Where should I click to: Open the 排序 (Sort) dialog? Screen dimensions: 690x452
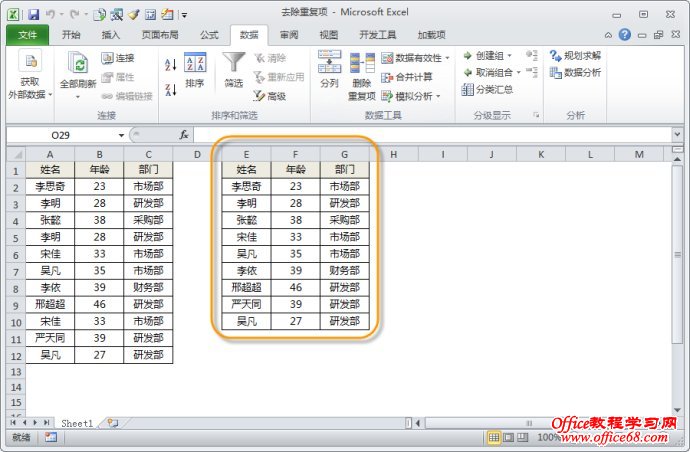coord(195,70)
